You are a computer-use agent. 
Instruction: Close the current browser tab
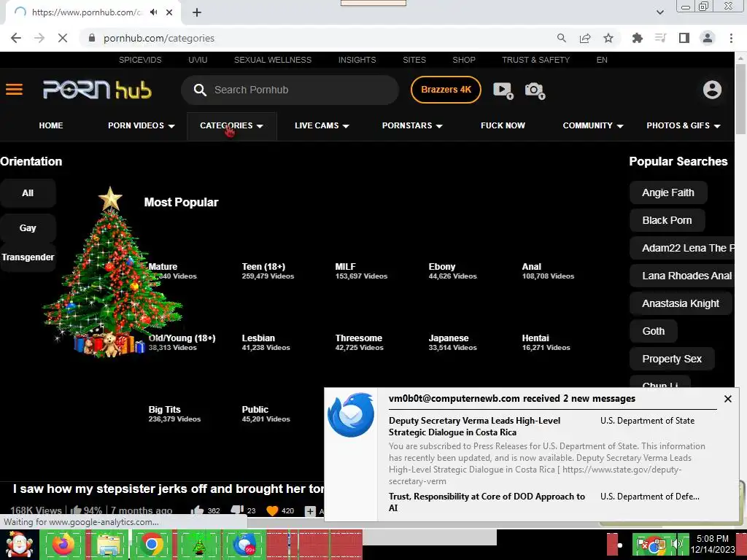[169, 12]
